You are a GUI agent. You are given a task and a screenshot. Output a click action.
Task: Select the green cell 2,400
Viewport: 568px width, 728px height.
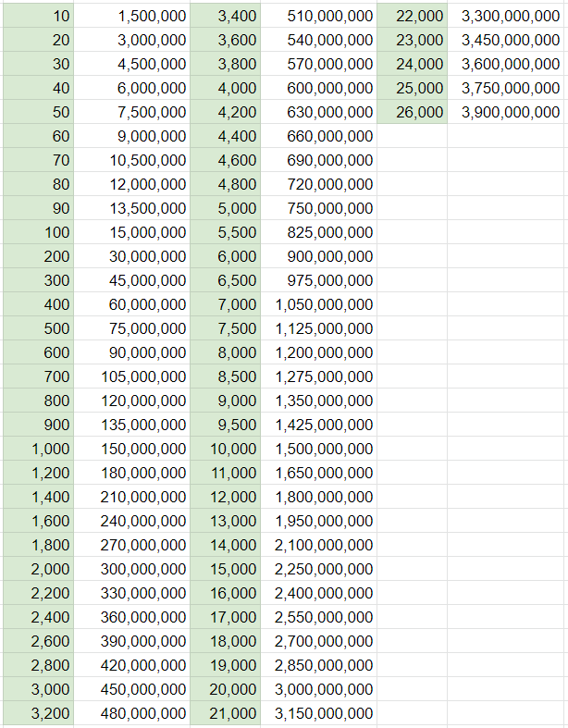click(39, 617)
